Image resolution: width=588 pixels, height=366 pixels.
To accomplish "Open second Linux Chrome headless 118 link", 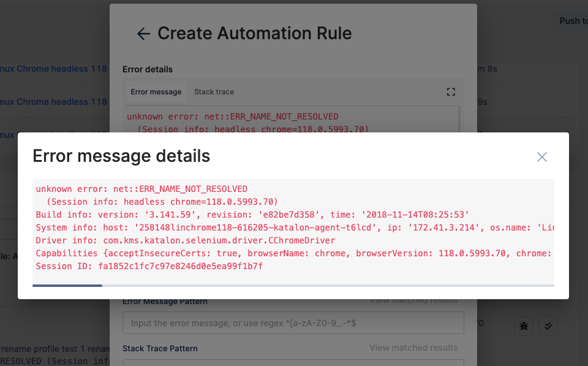I will click(x=53, y=102).
